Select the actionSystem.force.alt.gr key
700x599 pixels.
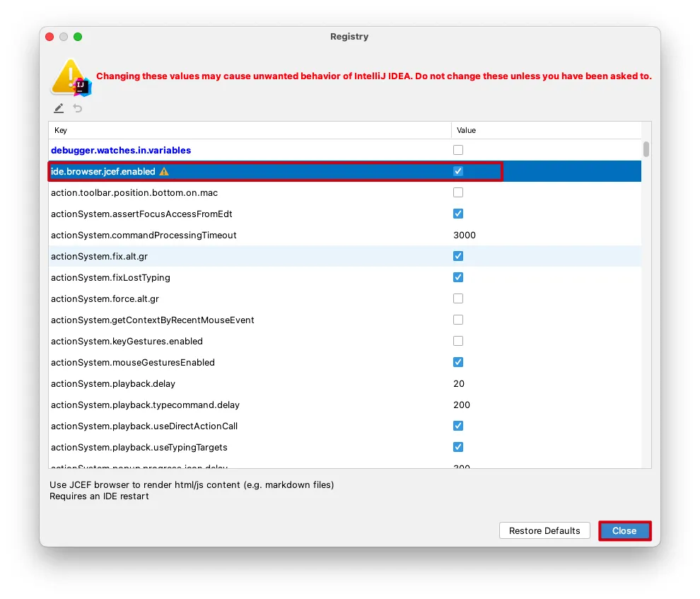(105, 298)
